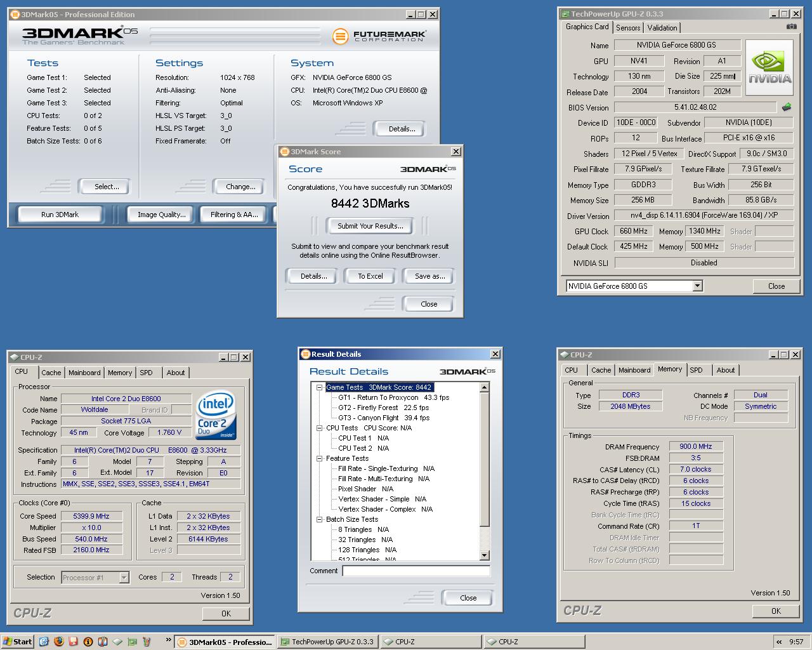Open the SPD tab in right CPU-Z window
This screenshot has width=812, height=650.
(696, 370)
